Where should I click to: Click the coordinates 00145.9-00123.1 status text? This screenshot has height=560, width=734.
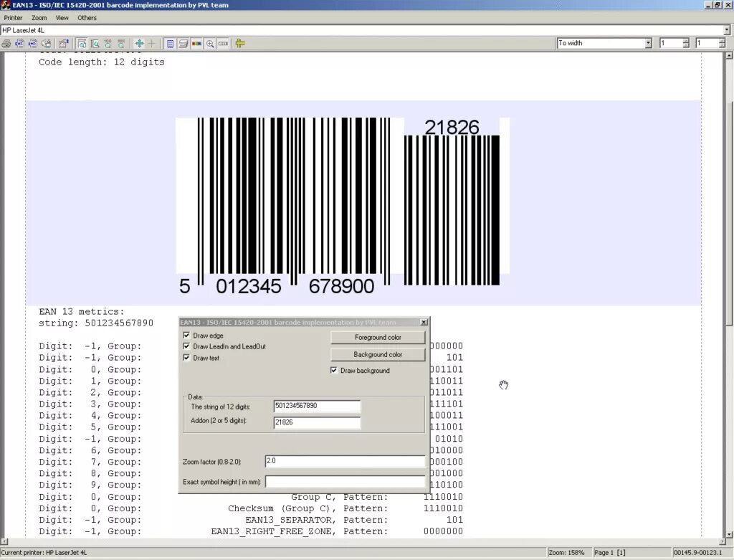[x=698, y=553]
